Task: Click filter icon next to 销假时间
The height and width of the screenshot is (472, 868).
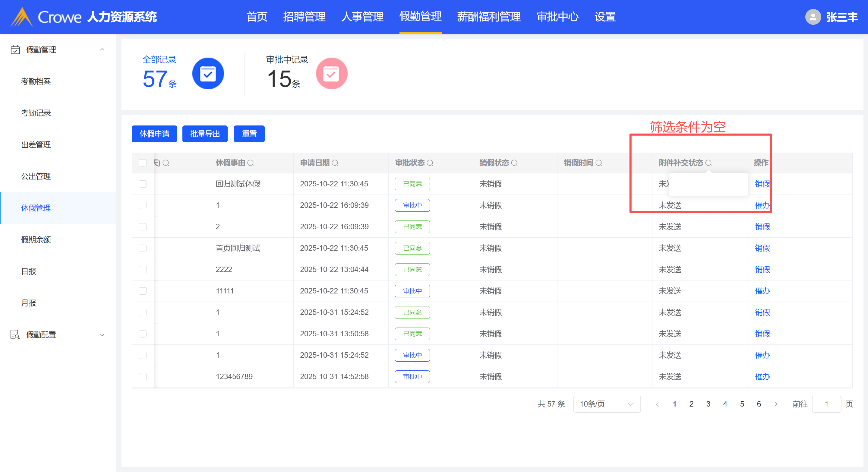Action: 599,163
